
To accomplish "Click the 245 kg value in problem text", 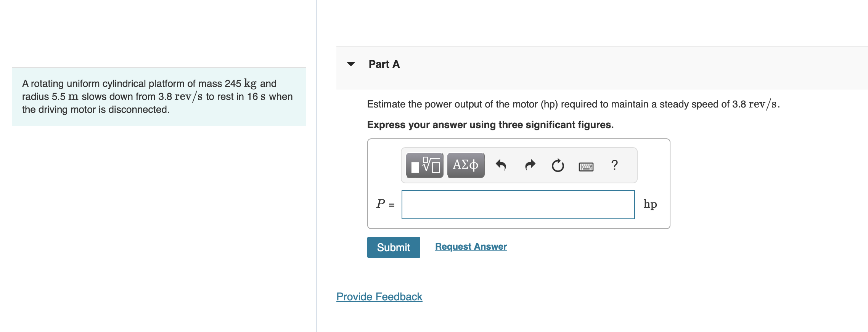I will 240,83.
